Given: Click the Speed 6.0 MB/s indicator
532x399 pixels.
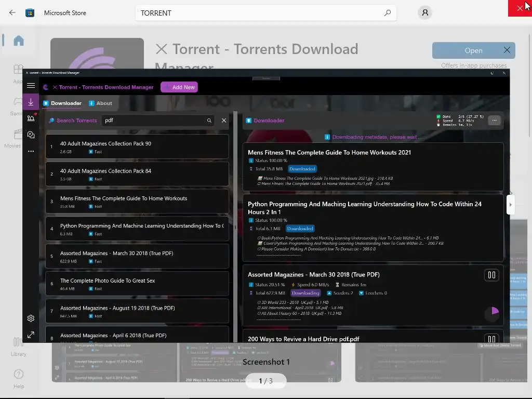Looking at the screenshot, I should click(x=310, y=285).
